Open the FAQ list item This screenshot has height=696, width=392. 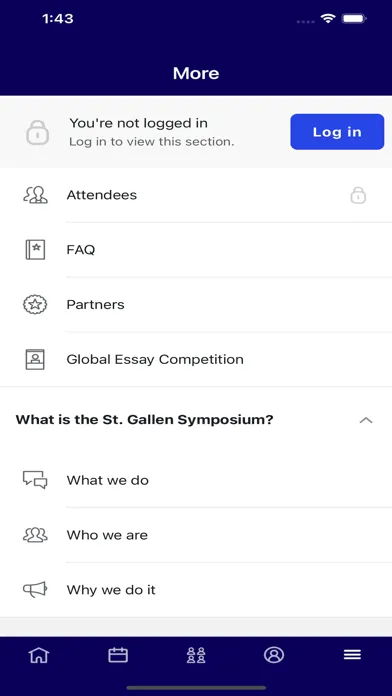(196, 249)
